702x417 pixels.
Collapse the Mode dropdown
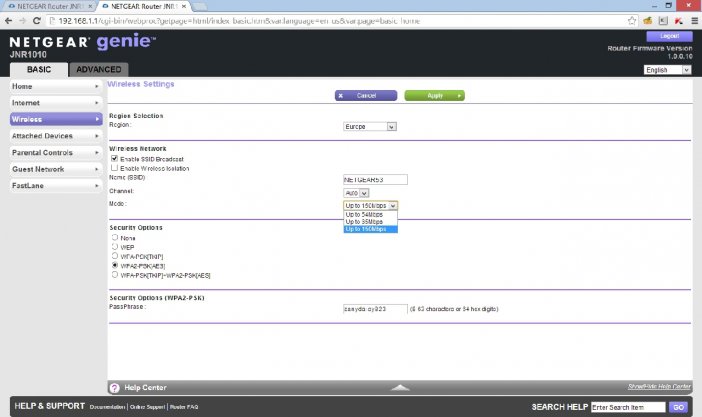coord(371,206)
